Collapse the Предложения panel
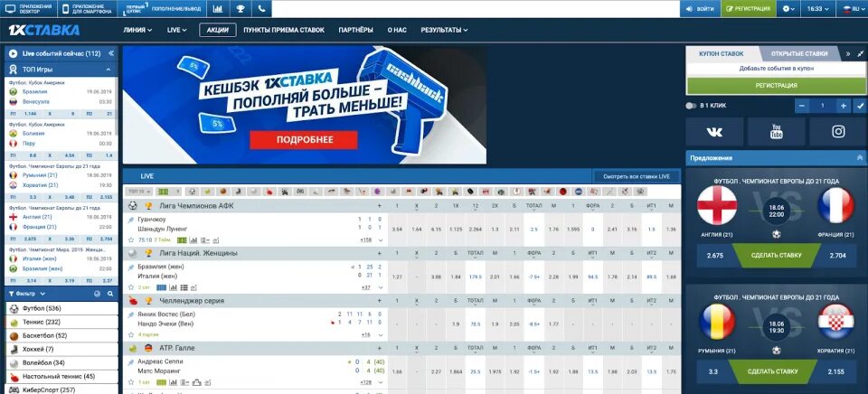868x394 pixels. (860, 158)
